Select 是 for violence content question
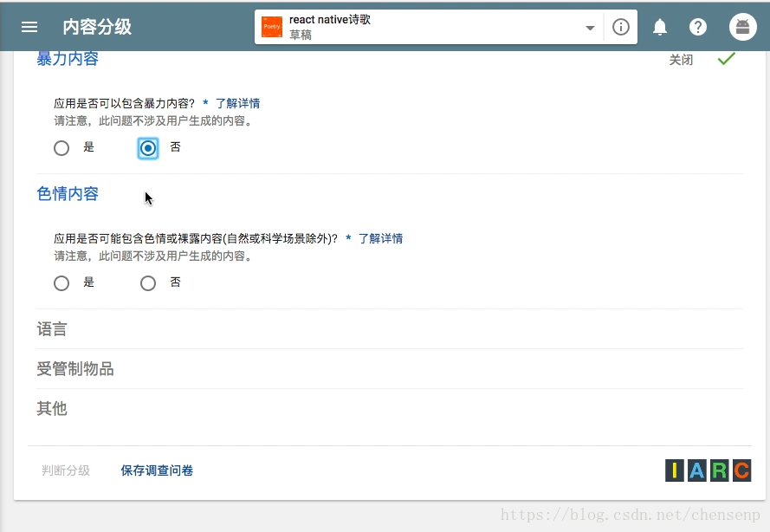 (x=61, y=148)
